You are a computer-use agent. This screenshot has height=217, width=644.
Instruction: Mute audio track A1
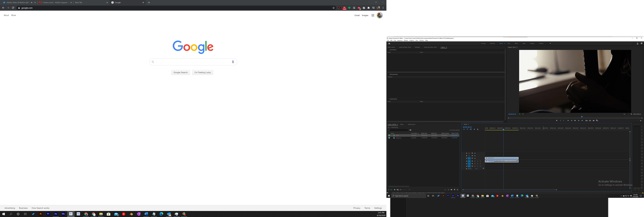click(475, 161)
